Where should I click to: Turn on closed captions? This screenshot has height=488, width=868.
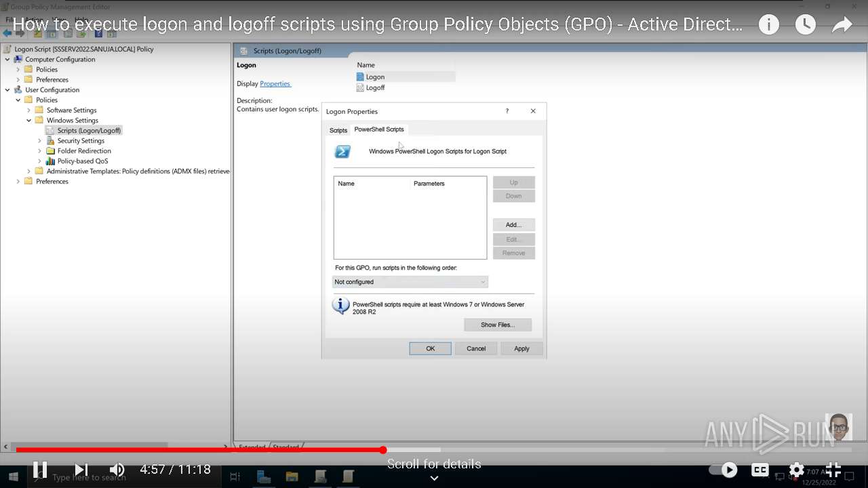760,469
